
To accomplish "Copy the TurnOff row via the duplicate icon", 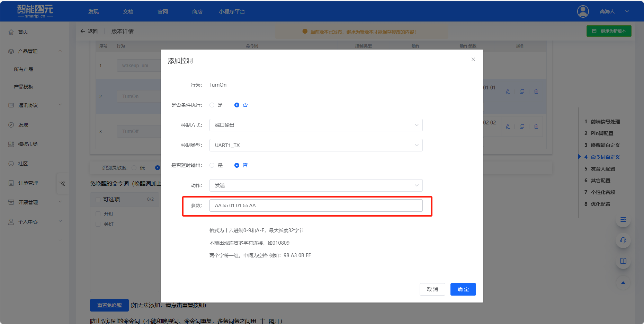I will click(x=522, y=126).
